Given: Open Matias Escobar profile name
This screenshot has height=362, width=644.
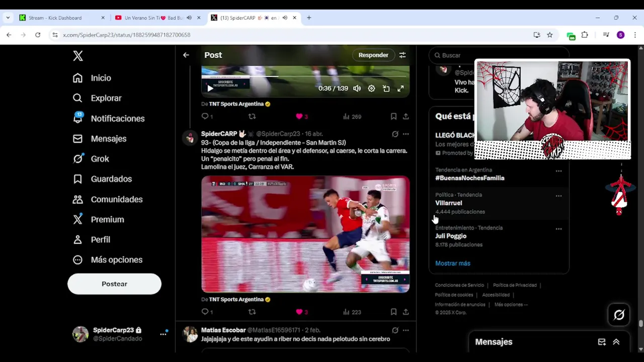Looking at the screenshot, I should pyautogui.click(x=223, y=330).
